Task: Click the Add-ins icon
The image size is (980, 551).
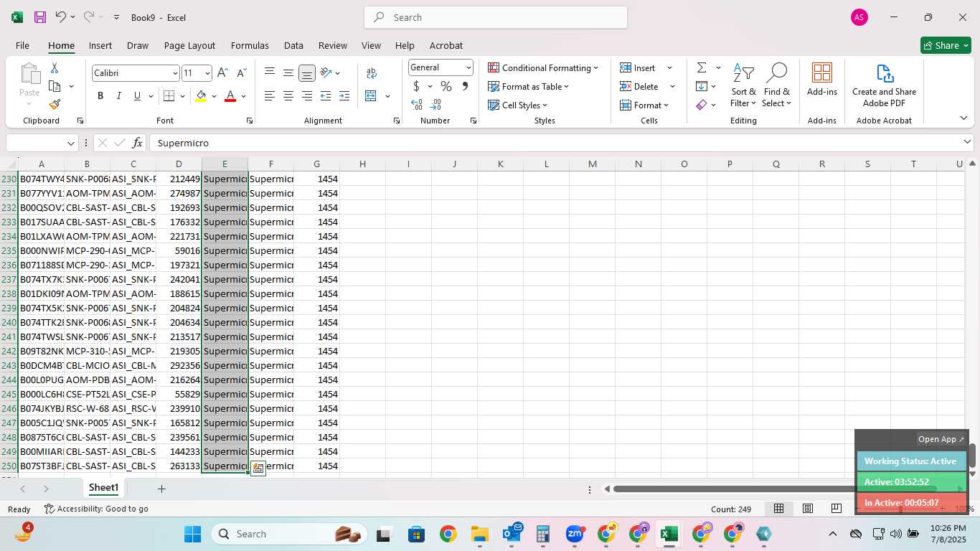Action: pos(822,80)
